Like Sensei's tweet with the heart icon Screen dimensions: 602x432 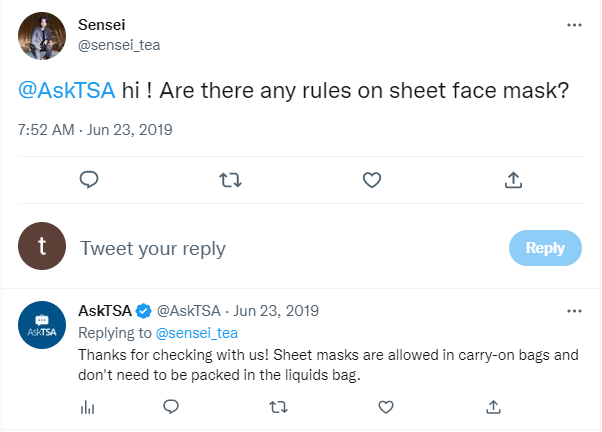pos(371,180)
